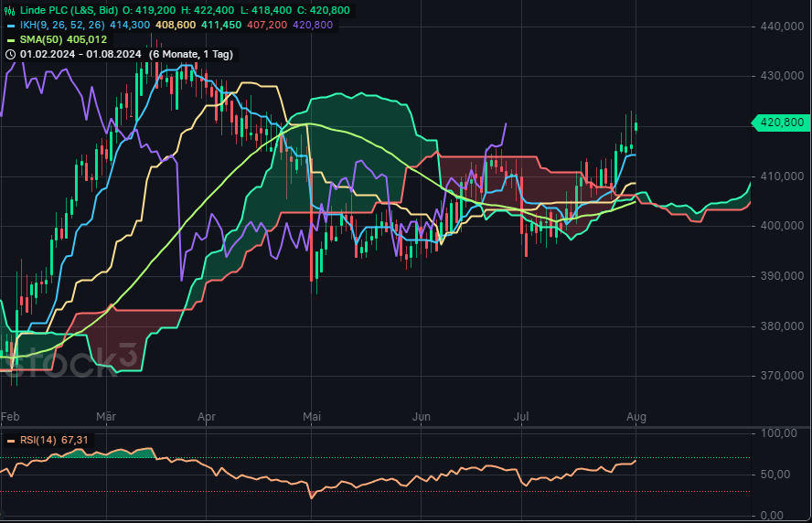Screen dimensions: 812x523
Task: Click the high price H: 422,400
Action: [x=208, y=10]
